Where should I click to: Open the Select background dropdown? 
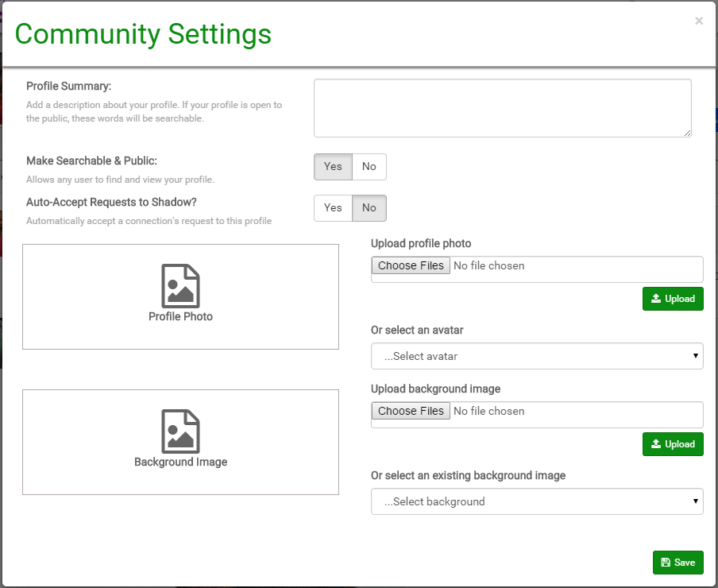[x=536, y=502]
